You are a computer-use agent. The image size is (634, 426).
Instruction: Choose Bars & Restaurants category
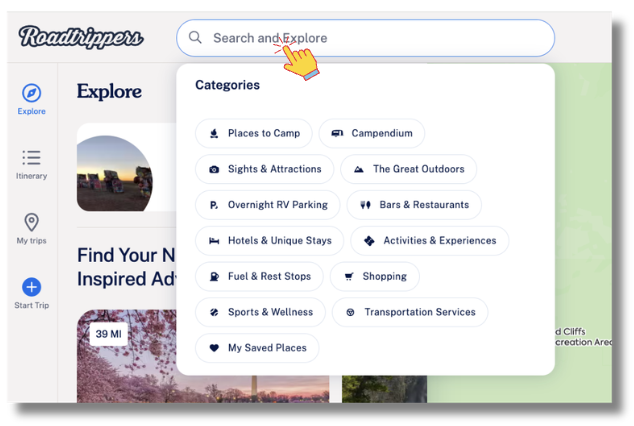click(414, 205)
